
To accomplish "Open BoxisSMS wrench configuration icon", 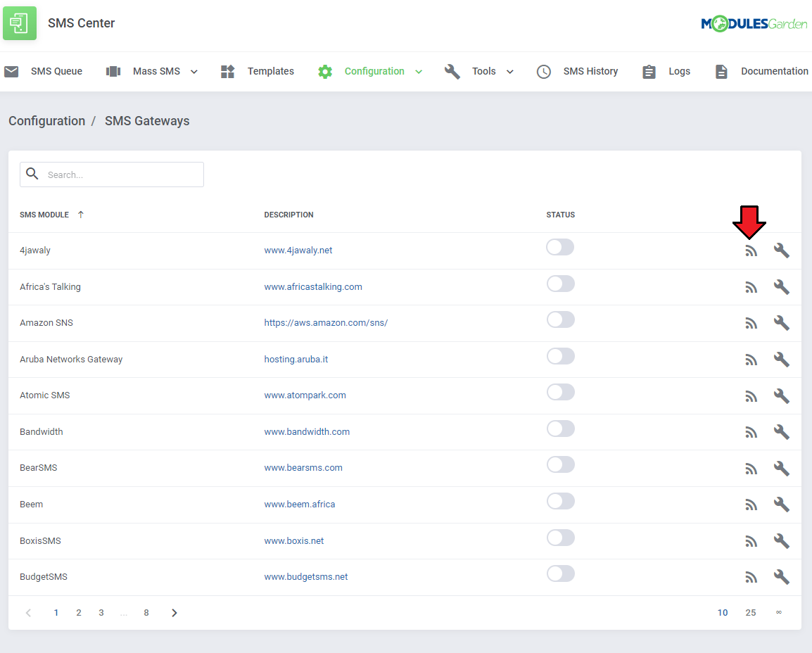I will point(782,541).
